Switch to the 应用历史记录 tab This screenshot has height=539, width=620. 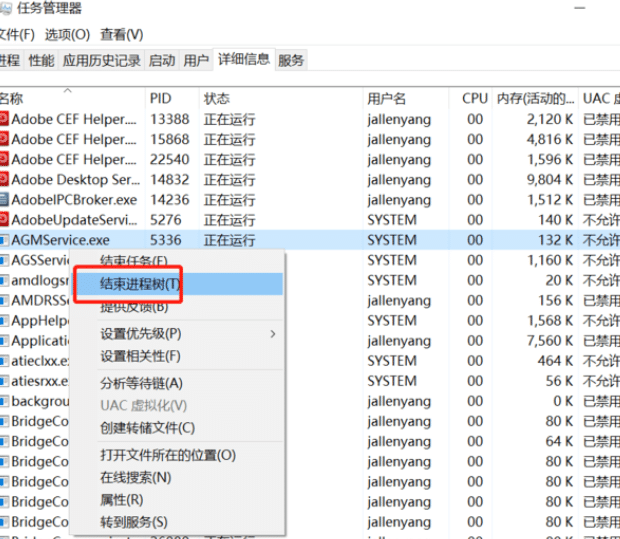102,61
